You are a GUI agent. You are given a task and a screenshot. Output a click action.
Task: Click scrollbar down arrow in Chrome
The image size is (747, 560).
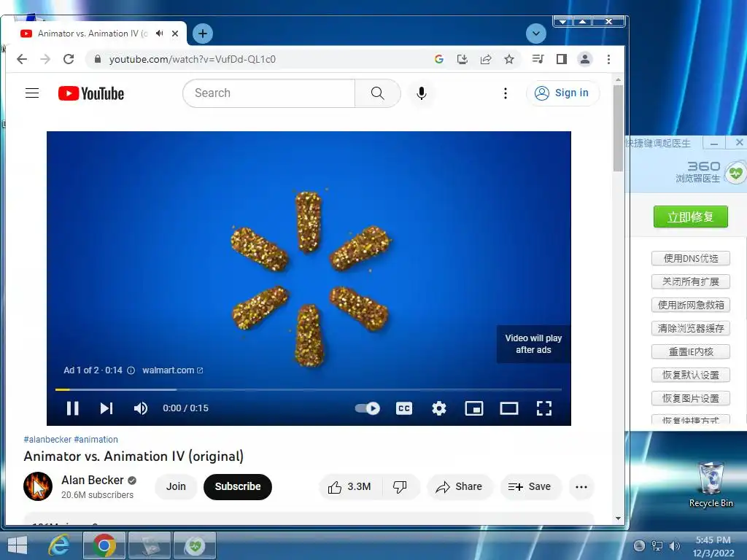click(618, 518)
